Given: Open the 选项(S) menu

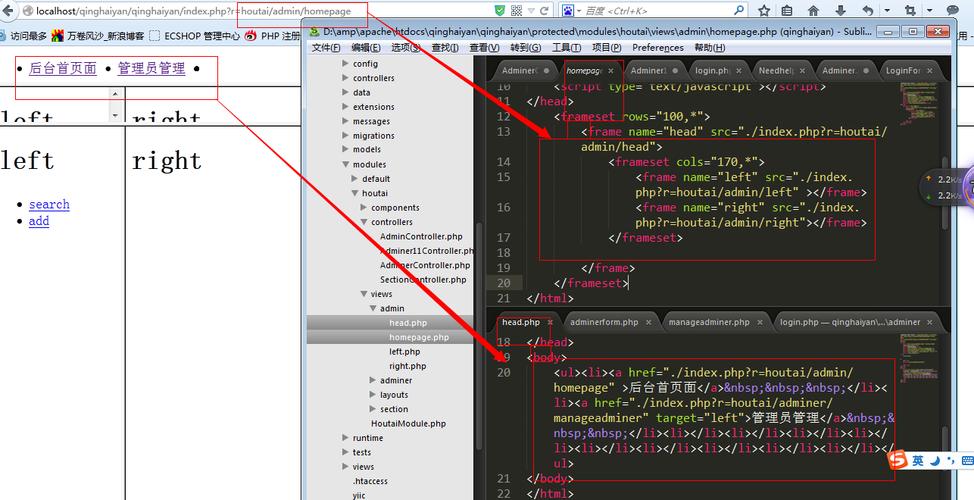Looking at the screenshot, I should [x=406, y=48].
